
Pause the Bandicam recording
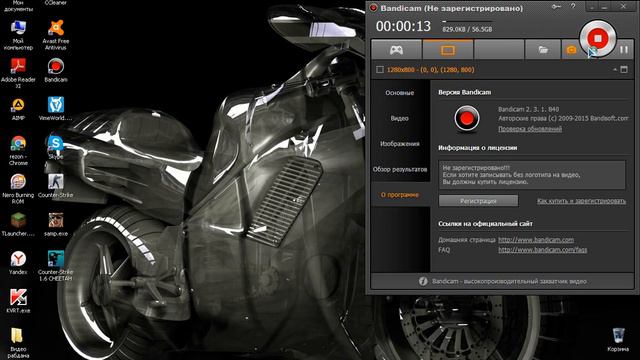pyautogui.click(x=624, y=50)
